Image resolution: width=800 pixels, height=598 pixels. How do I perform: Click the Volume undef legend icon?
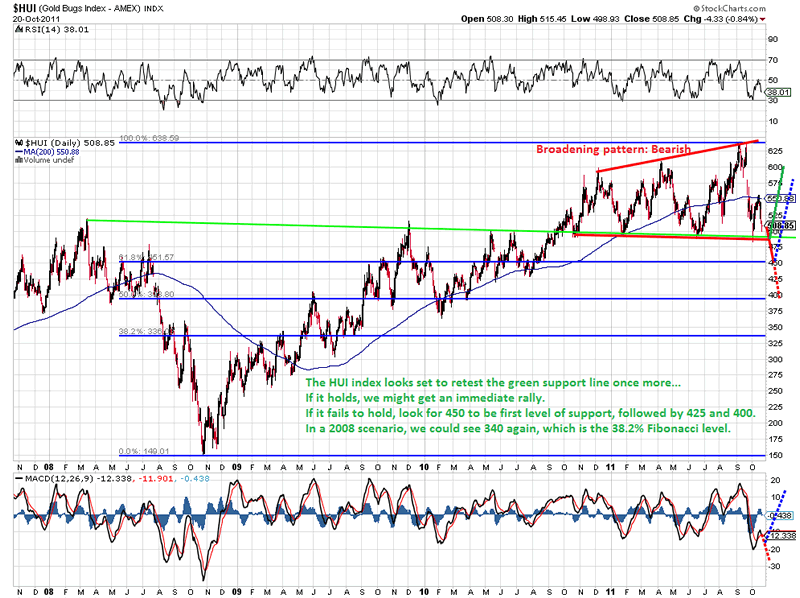click(x=20, y=159)
